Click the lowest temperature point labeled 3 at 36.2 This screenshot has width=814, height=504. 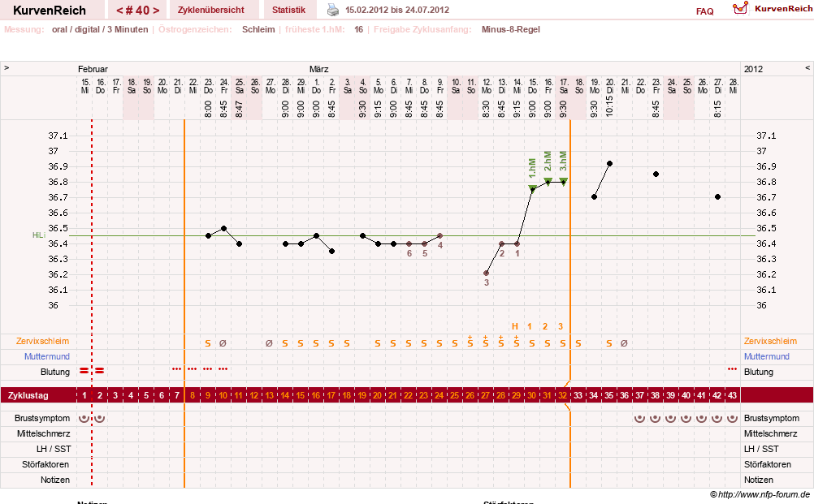click(x=486, y=273)
